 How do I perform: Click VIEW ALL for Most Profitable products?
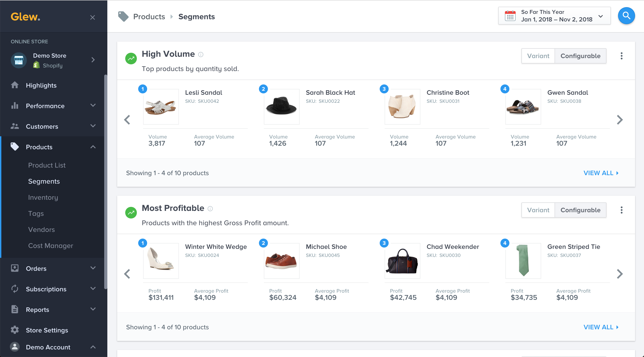pos(600,327)
